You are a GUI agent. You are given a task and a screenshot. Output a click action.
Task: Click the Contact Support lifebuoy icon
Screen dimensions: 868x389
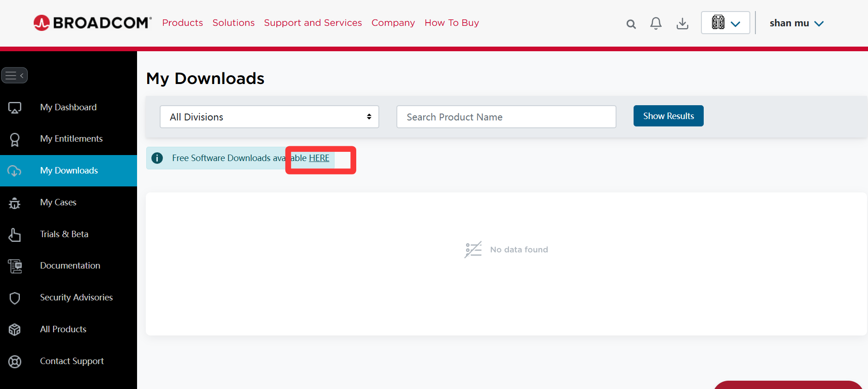click(x=15, y=361)
